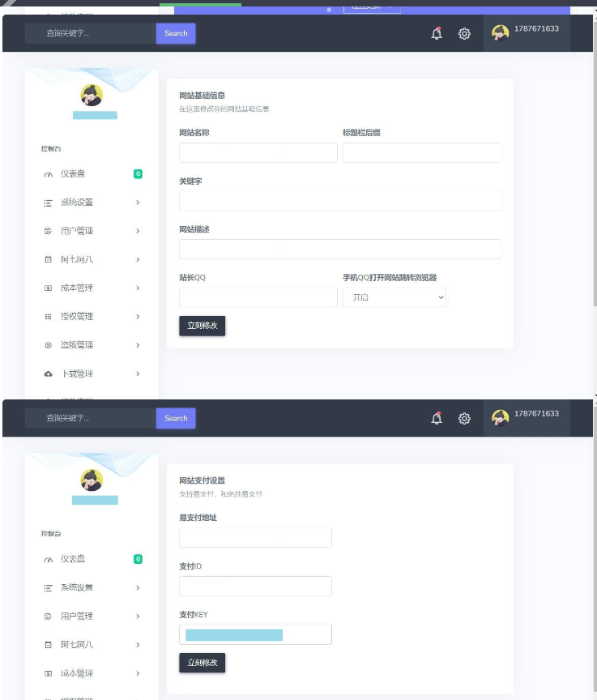Click 授权管理 grid icon

[x=48, y=317]
